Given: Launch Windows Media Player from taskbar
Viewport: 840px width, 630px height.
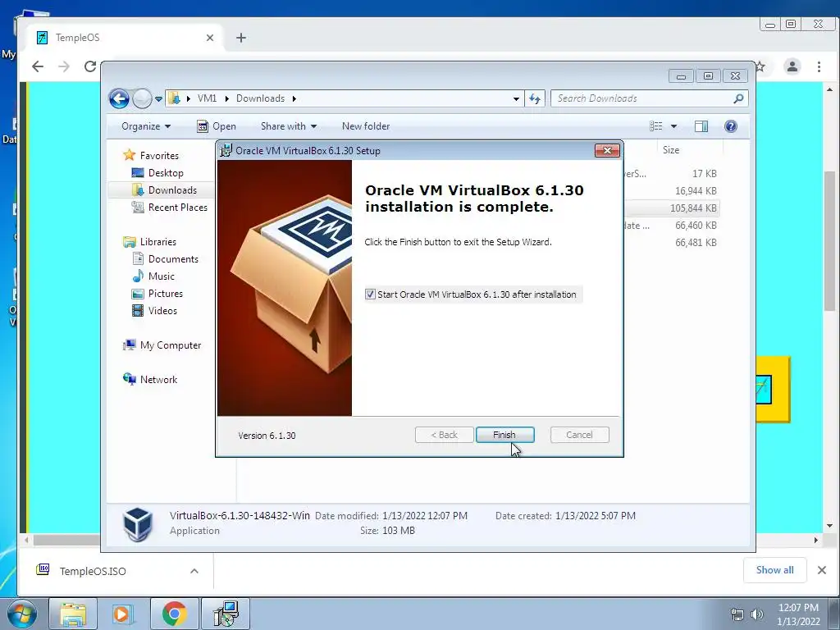Looking at the screenshot, I should pyautogui.click(x=123, y=614).
